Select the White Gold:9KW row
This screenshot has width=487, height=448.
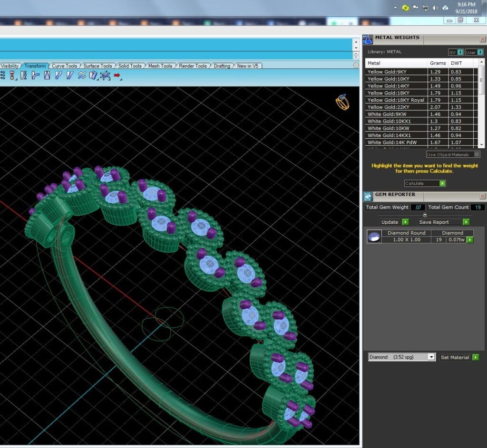tap(421, 114)
